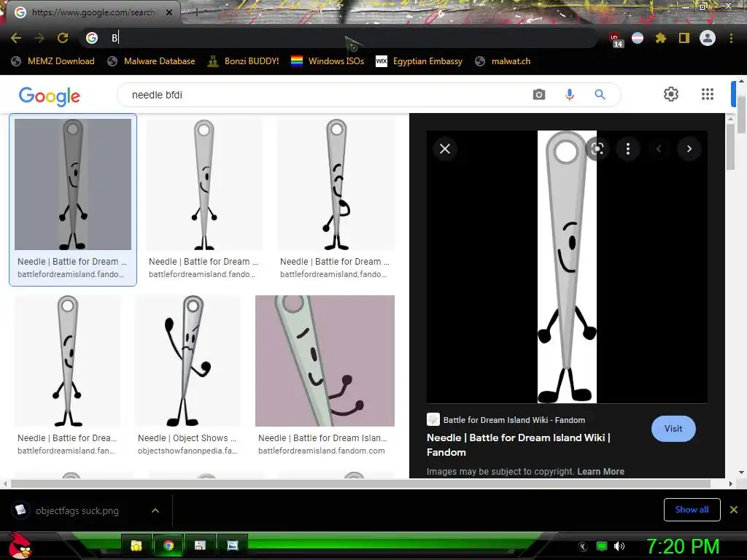
Task: Open Google apps grid
Action: (708, 94)
